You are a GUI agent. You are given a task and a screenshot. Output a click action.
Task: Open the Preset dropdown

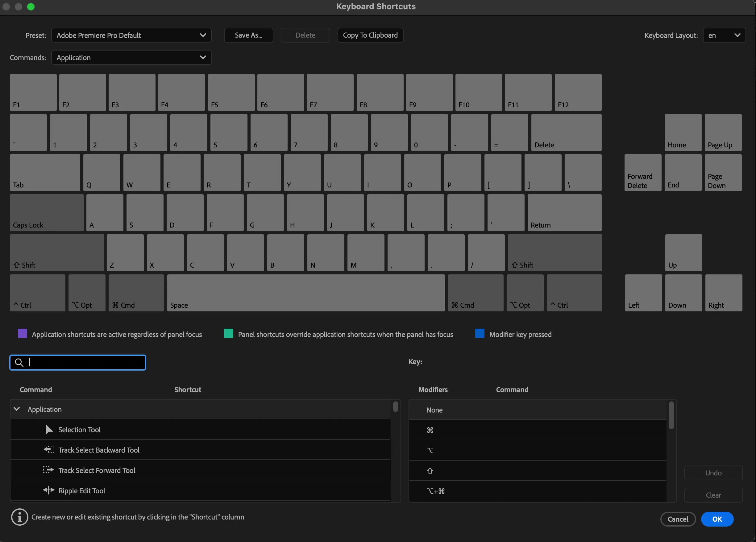131,35
